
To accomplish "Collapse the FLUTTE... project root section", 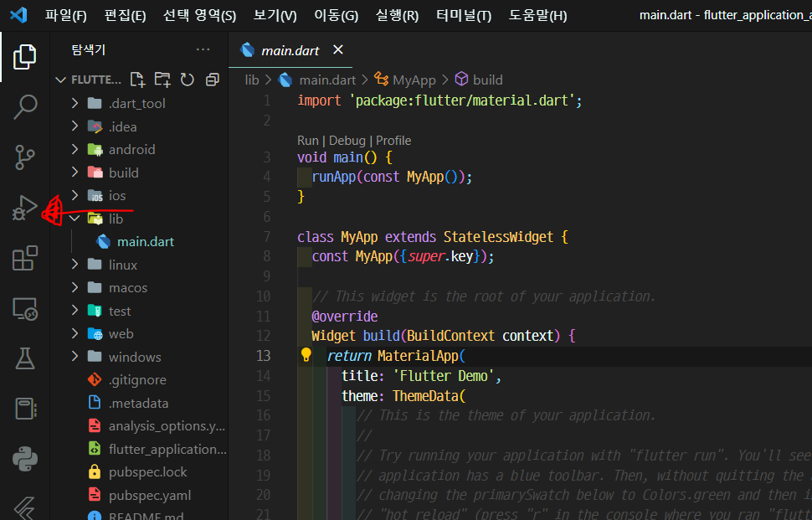I will click(x=60, y=80).
